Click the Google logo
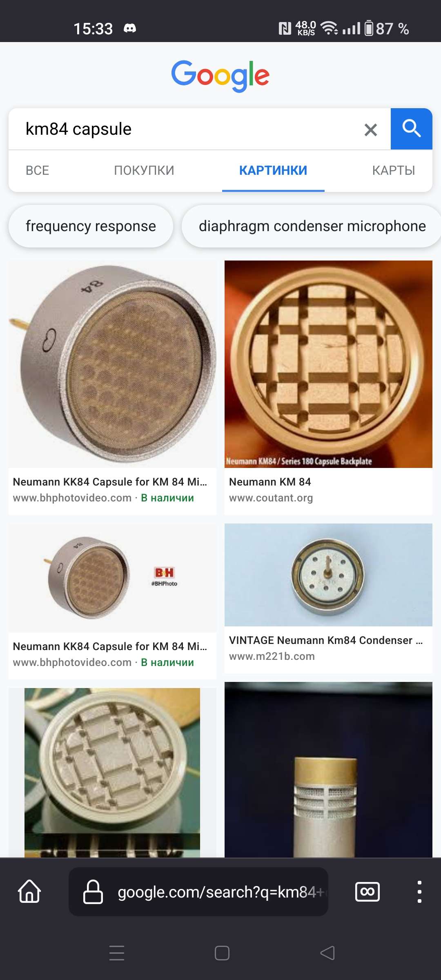The height and width of the screenshot is (980, 441). click(220, 76)
